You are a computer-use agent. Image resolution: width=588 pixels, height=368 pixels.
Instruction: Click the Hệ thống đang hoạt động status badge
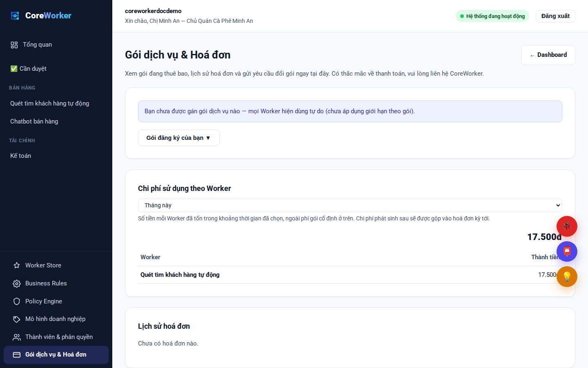click(492, 16)
